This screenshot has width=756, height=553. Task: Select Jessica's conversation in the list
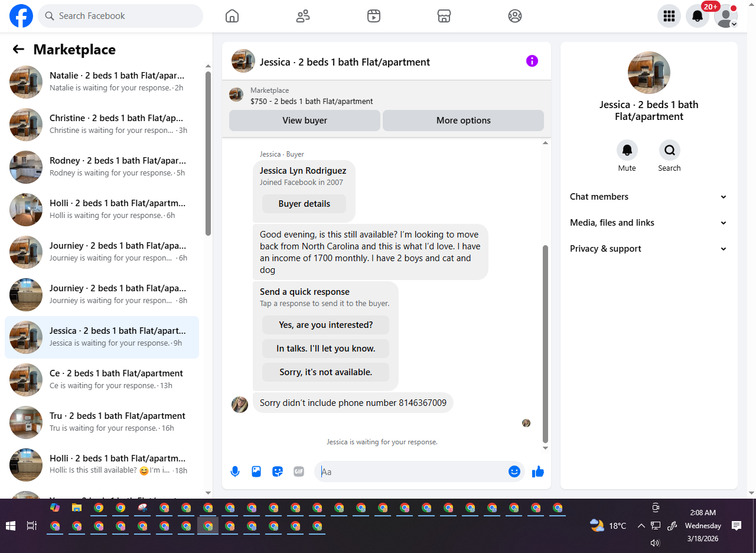pyautogui.click(x=102, y=337)
